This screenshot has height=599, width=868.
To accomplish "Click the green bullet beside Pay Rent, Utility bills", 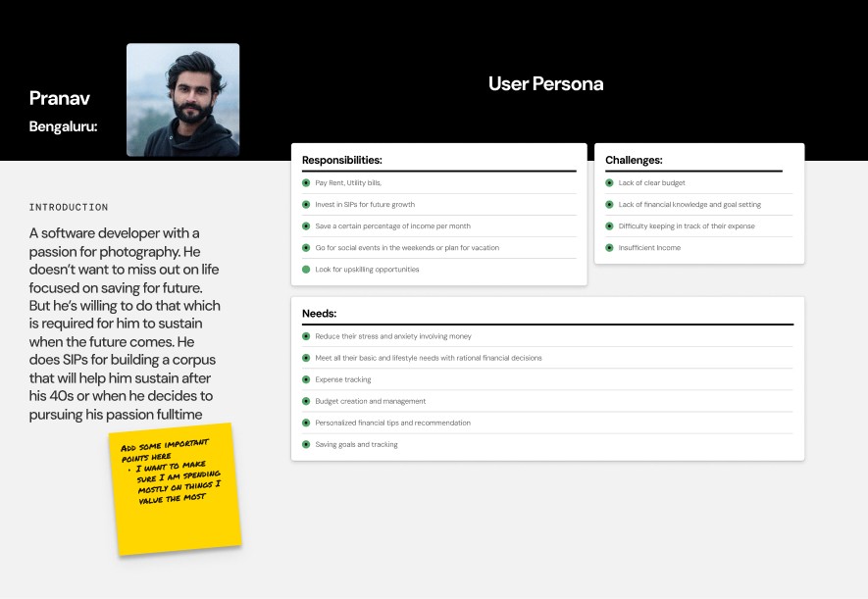I will pyautogui.click(x=306, y=183).
